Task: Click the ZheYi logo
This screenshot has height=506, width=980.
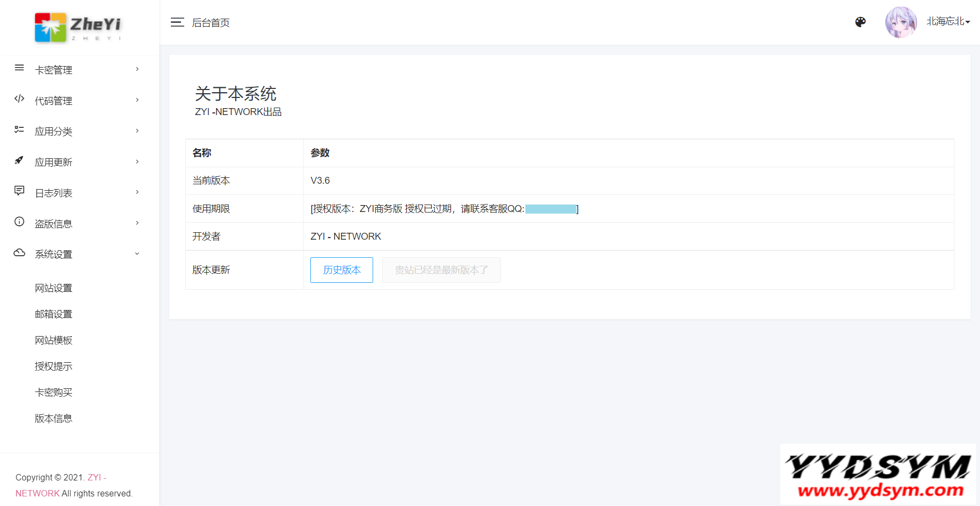Action: click(x=78, y=27)
